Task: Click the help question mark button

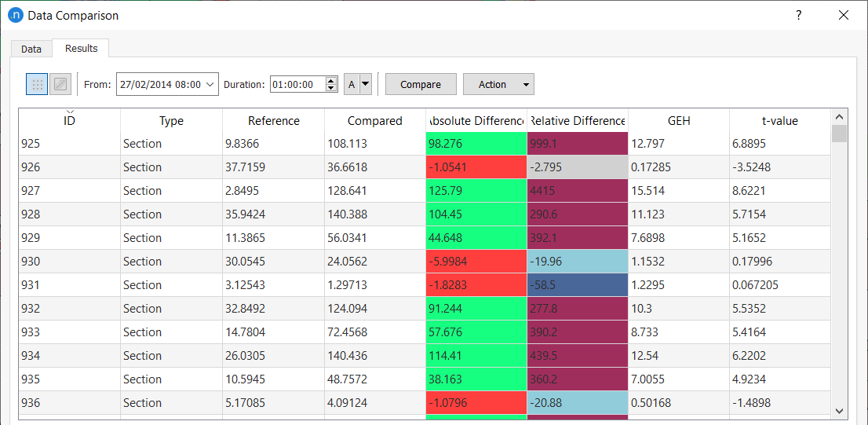Action: pos(798,15)
